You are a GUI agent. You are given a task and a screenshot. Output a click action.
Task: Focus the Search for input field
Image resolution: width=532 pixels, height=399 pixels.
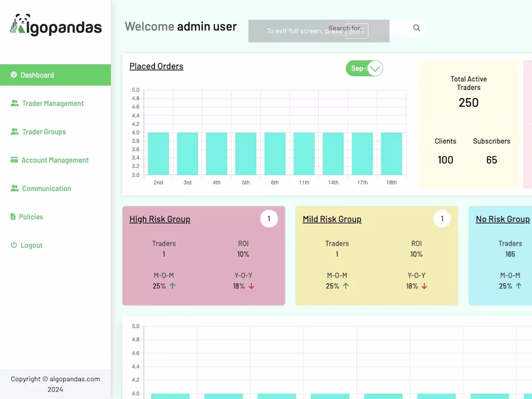[373, 28]
